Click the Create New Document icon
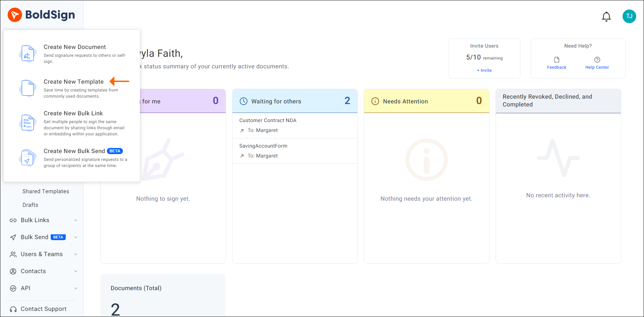Screen dimensions: 644x317 (x=28, y=53)
